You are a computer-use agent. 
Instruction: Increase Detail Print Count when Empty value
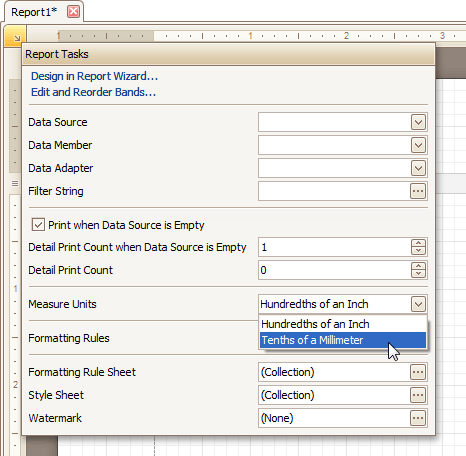tap(418, 243)
